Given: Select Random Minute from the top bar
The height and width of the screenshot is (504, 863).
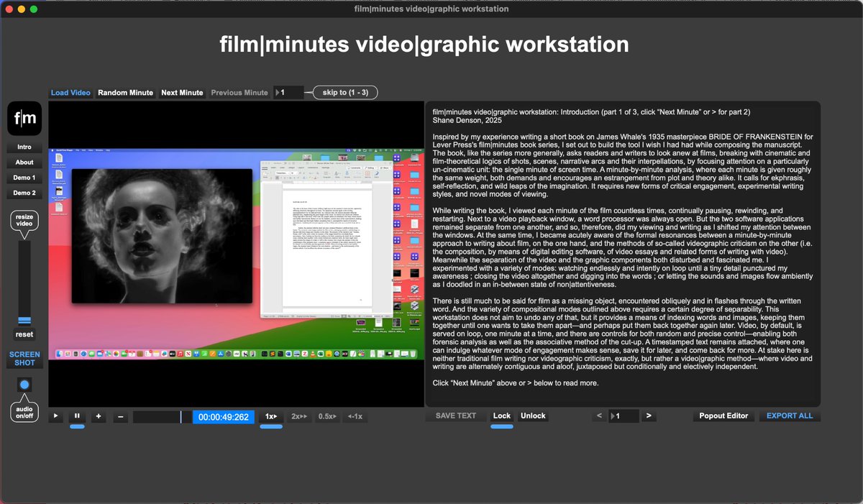Looking at the screenshot, I should pyautogui.click(x=125, y=92).
